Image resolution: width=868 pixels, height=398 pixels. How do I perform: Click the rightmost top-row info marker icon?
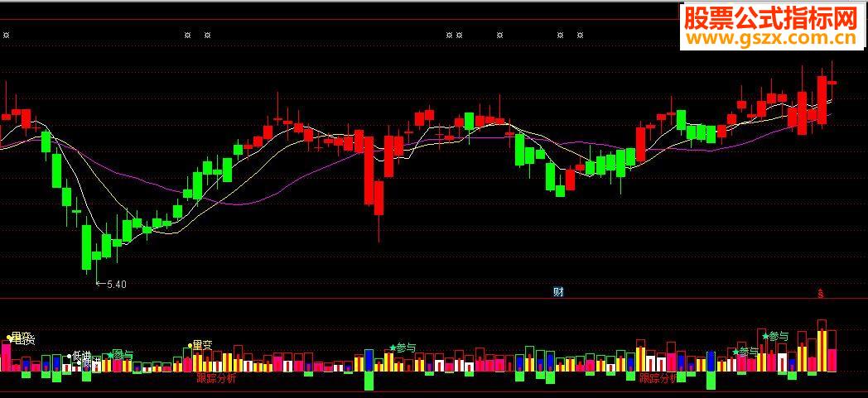click(x=581, y=35)
